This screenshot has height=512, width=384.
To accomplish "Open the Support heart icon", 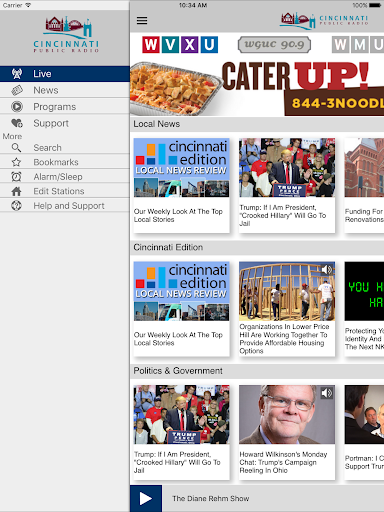I will tap(17, 123).
